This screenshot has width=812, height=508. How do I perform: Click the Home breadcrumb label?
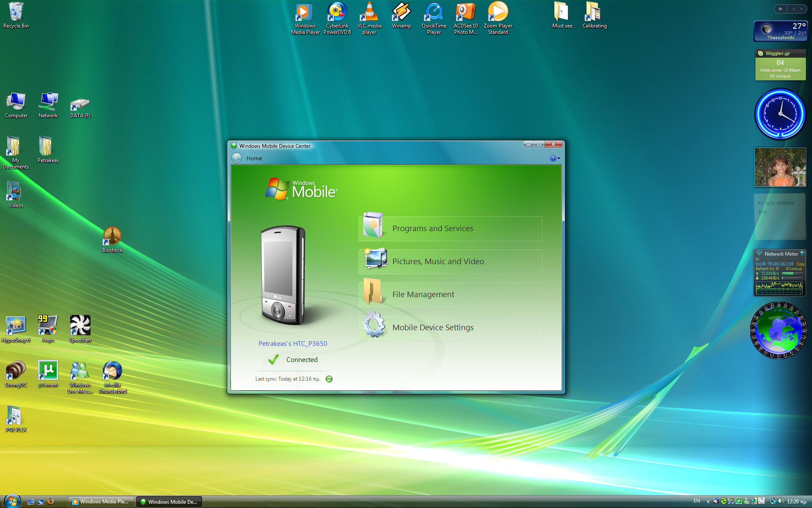[254, 158]
